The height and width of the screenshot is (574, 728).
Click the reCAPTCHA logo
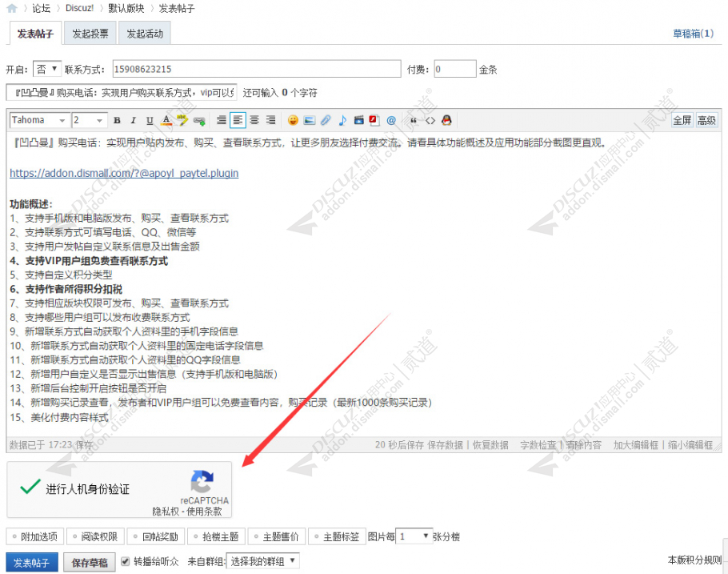tap(202, 481)
